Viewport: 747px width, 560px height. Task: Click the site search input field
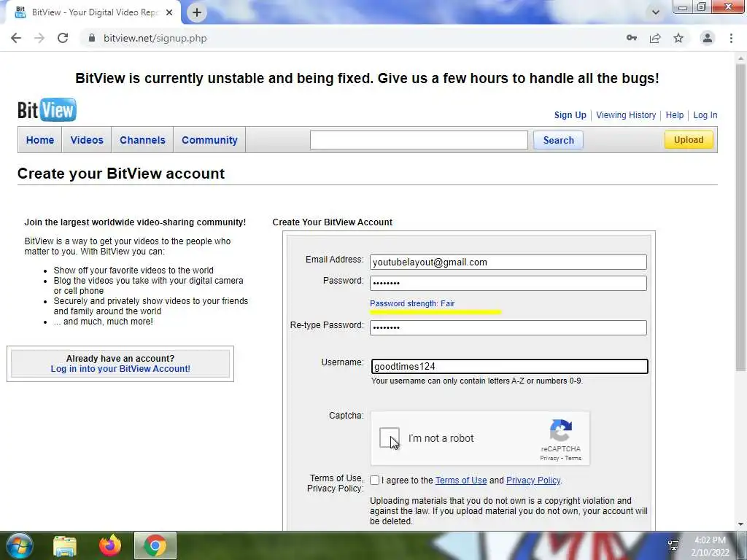(419, 140)
